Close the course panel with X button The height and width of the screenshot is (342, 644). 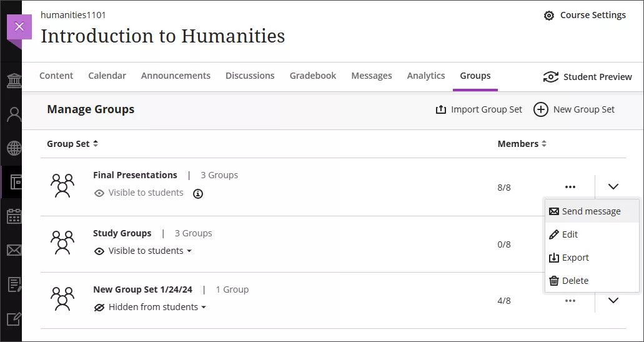tap(19, 26)
